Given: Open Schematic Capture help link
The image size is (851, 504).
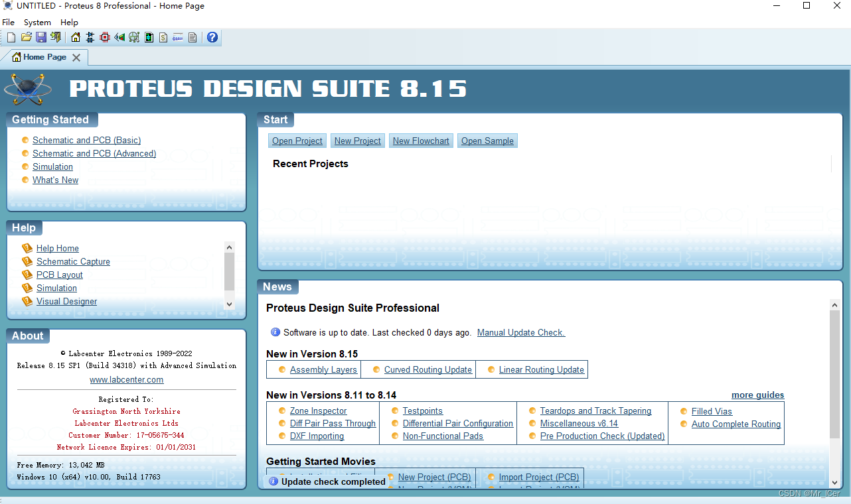Looking at the screenshot, I should point(73,261).
